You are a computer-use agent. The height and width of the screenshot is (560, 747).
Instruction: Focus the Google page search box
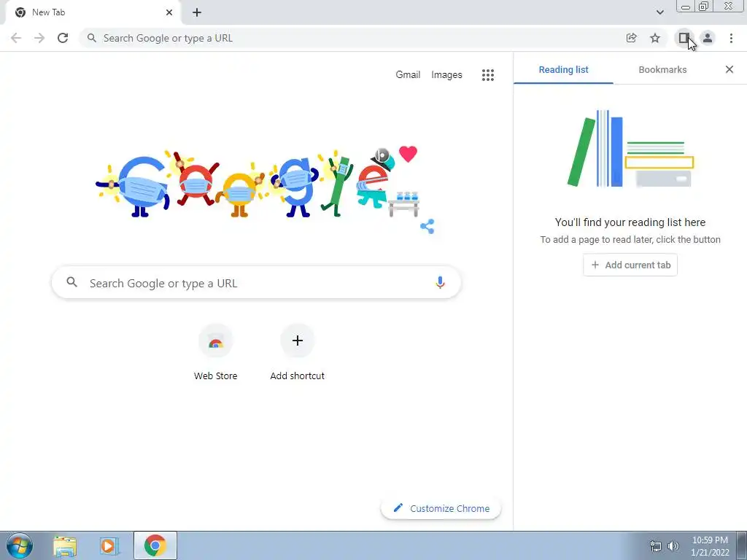click(x=256, y=283)
